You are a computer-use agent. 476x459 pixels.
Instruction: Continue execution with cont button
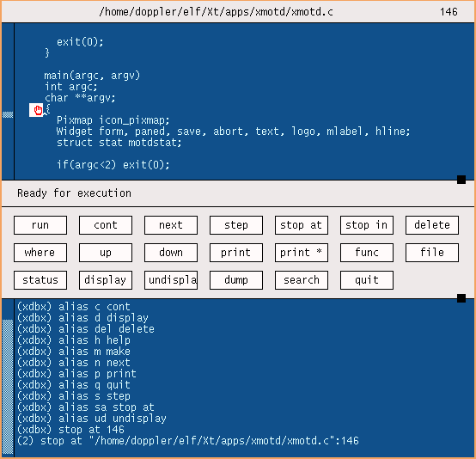click(x=106, y=225)
